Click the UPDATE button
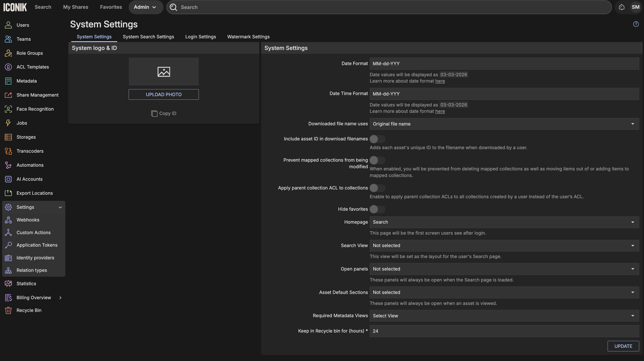 pyautogui.click(x=623, y=346)
